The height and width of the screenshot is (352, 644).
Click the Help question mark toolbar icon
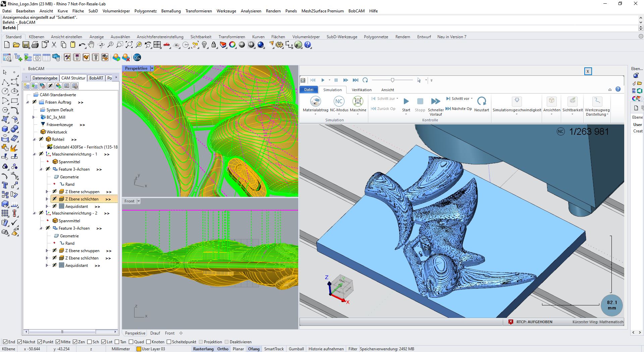coord(308,45)
